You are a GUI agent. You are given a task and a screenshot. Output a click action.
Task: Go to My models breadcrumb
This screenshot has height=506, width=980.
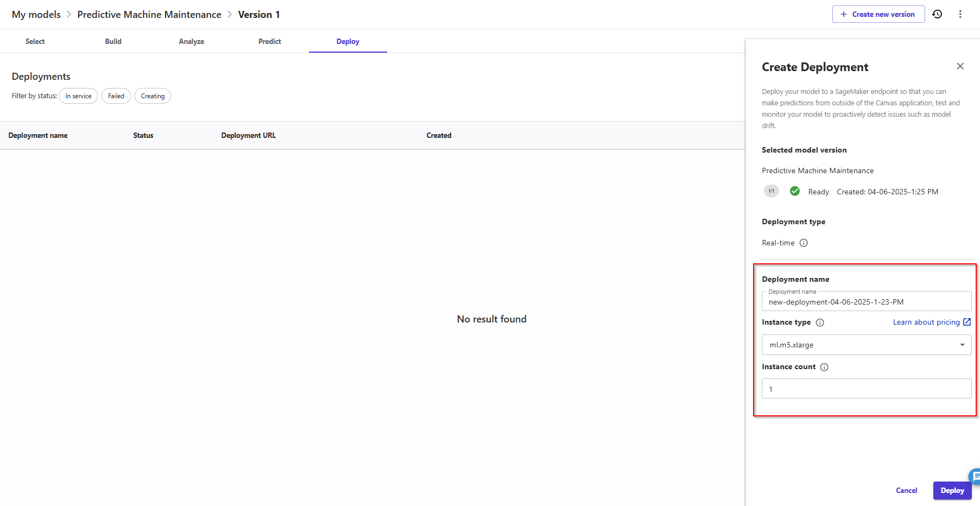pyautogui.click(x=36, y=15)
